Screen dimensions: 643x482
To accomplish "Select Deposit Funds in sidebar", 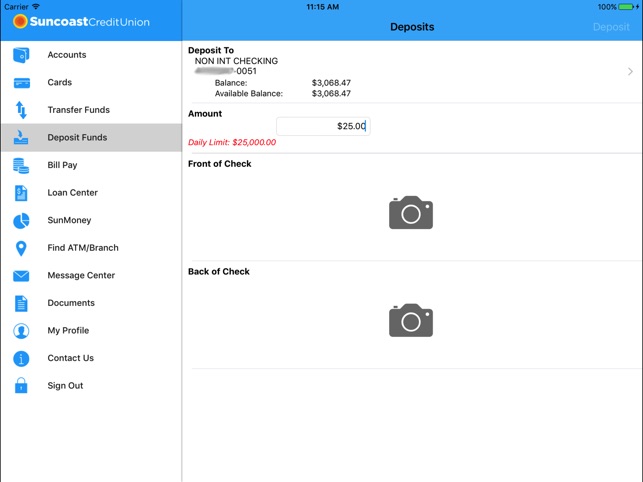I will pos(91,137).
